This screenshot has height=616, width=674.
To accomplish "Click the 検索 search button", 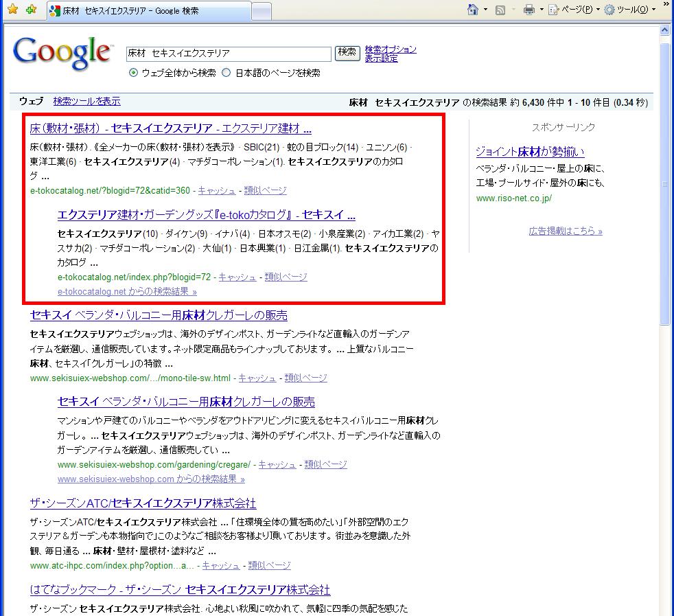I will pyautogui.click(x=347, y=53).
